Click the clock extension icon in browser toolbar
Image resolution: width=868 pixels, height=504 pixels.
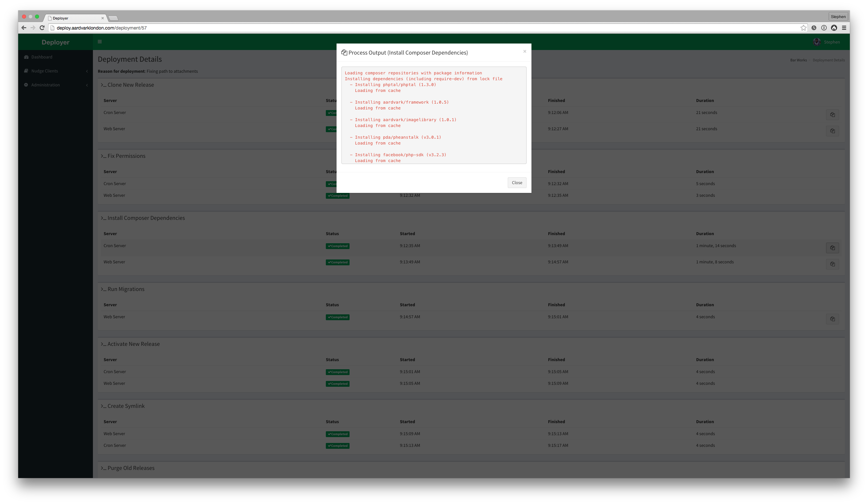coord(813,28)
